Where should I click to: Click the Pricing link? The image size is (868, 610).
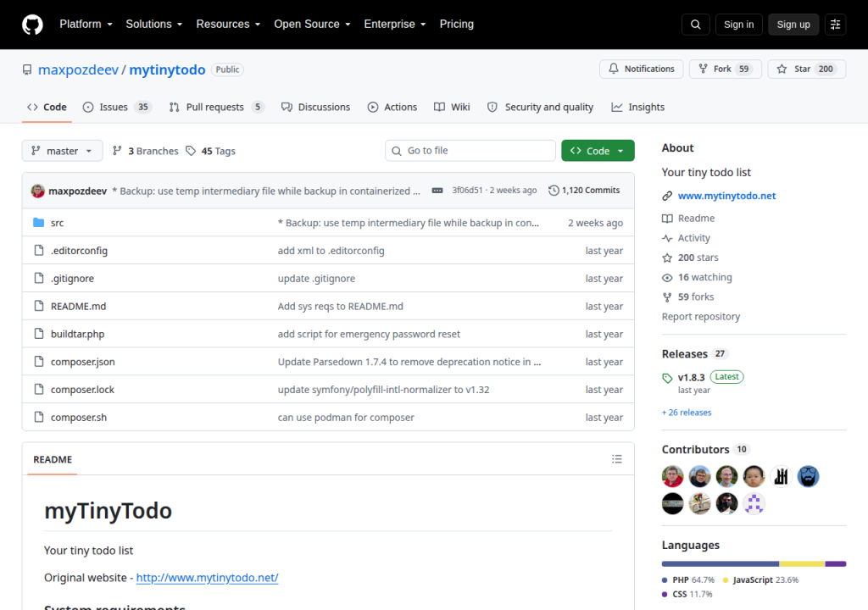tap(457, 25)
